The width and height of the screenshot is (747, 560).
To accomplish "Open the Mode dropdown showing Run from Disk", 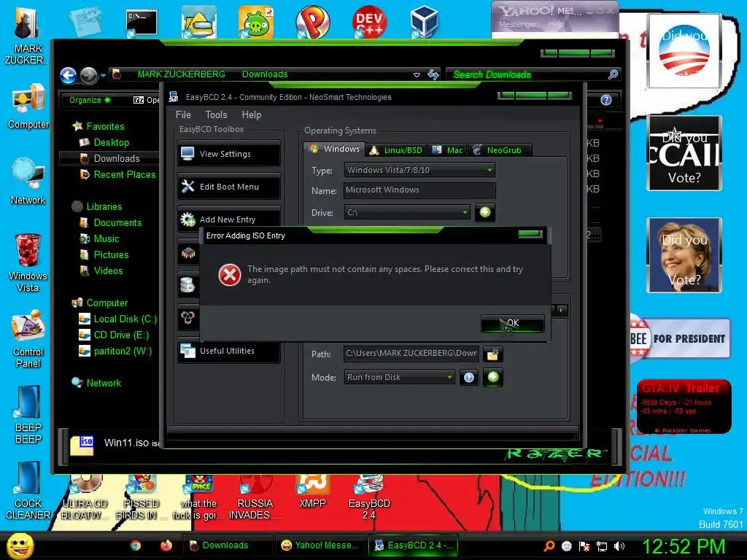I will coord(399,377).
